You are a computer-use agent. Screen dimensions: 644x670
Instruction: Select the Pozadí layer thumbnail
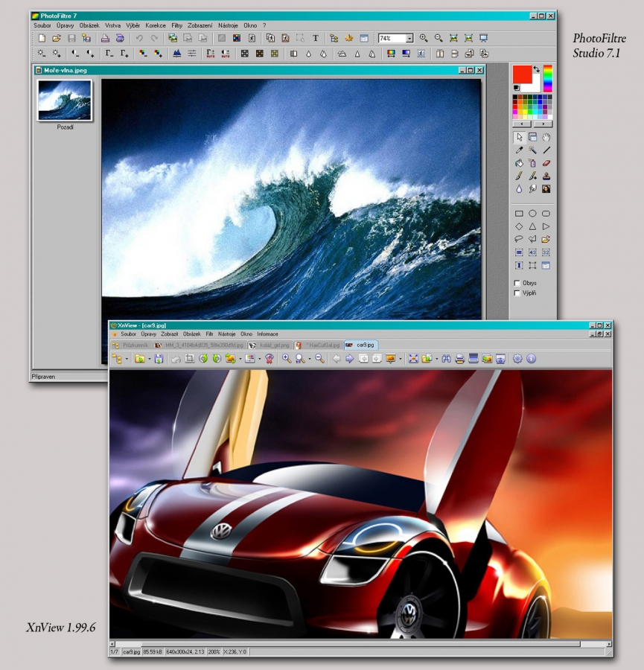(x=65, y=100)
